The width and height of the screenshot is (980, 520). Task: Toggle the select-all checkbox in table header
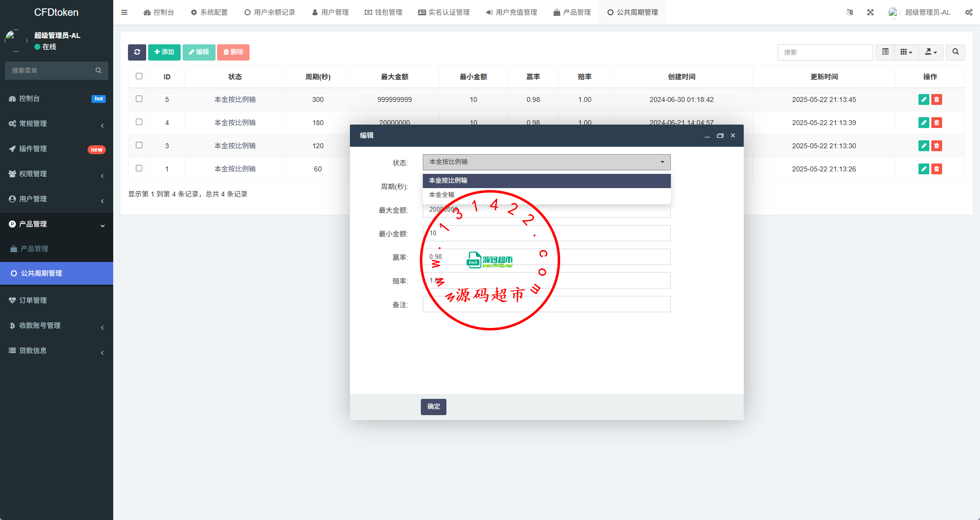139,76
